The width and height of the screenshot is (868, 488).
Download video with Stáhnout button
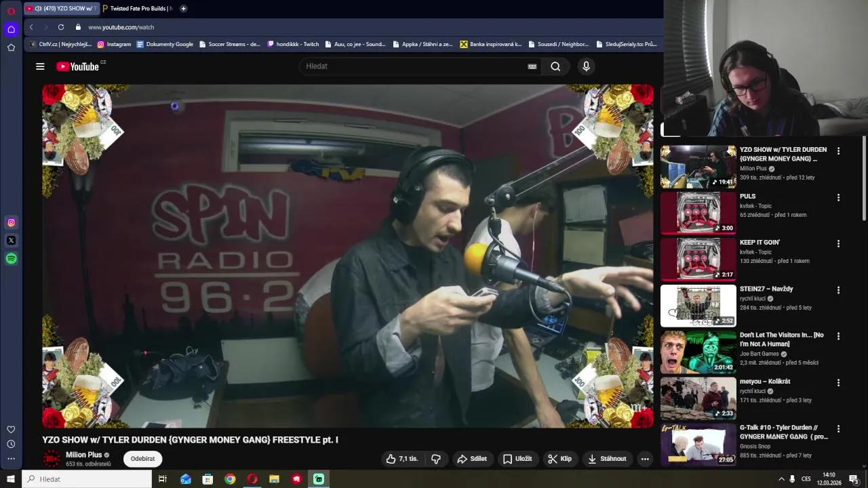(x=607, y=459)
